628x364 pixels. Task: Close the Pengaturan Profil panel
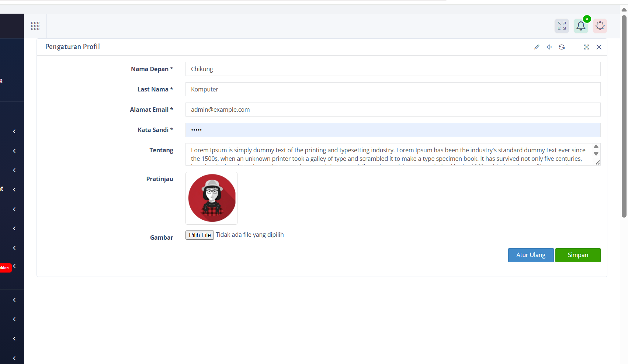[x=599, y=47]
